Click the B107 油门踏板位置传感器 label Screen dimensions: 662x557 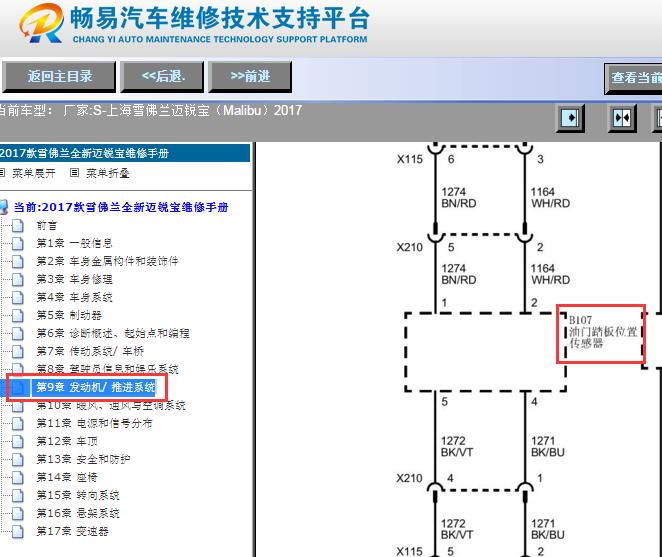coord(602,332)
